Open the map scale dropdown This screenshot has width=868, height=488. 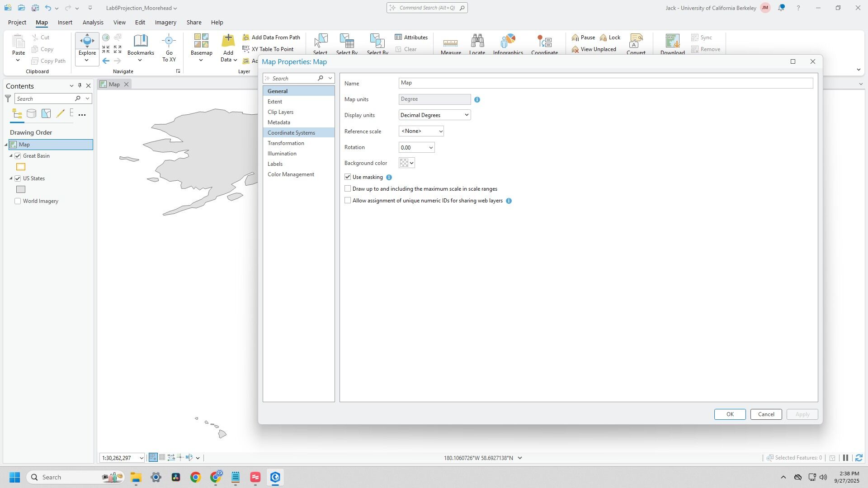pos(141,458)
